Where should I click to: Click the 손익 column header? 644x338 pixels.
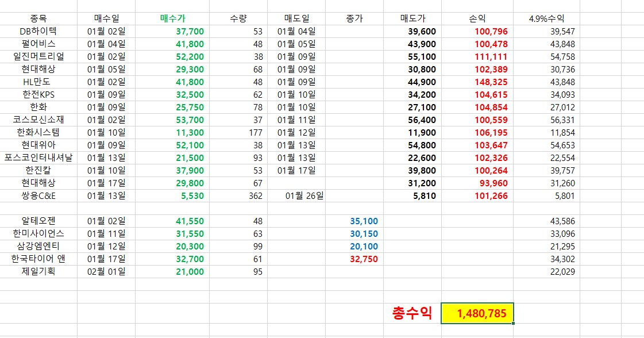(477, 18)
